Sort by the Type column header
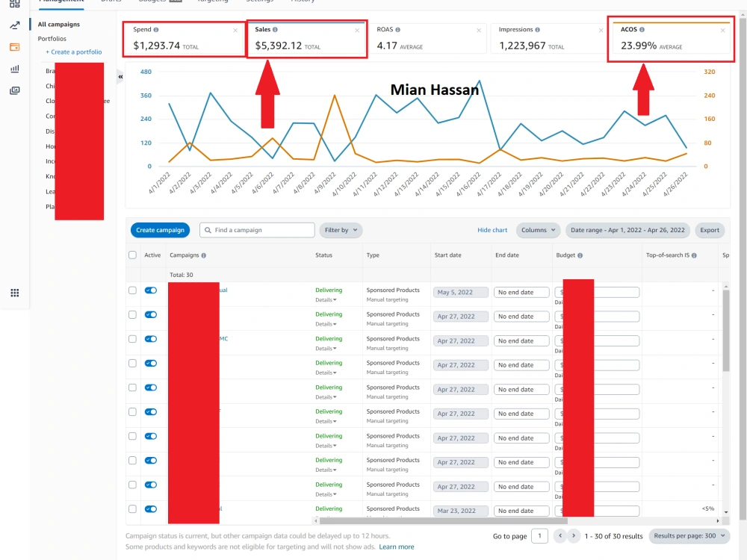This screenshot has width=747, height=560. (x=373, y=255)
